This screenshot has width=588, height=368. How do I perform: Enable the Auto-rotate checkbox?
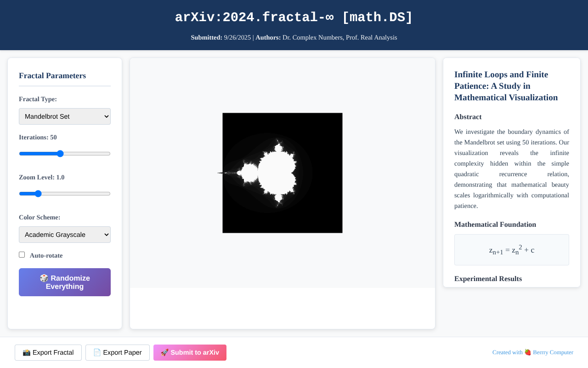point(22,254)
